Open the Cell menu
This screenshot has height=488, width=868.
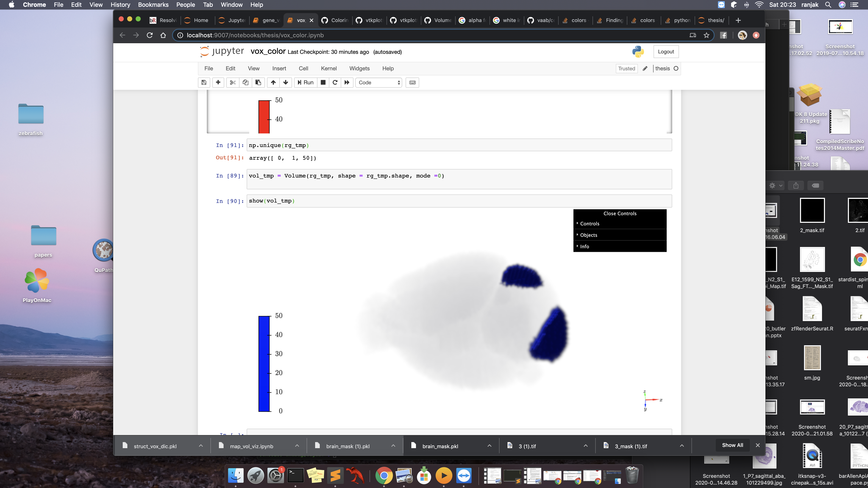pos(303,68)
